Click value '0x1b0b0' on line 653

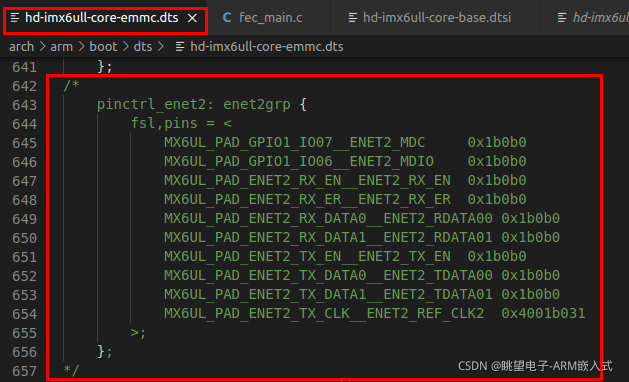530,295
